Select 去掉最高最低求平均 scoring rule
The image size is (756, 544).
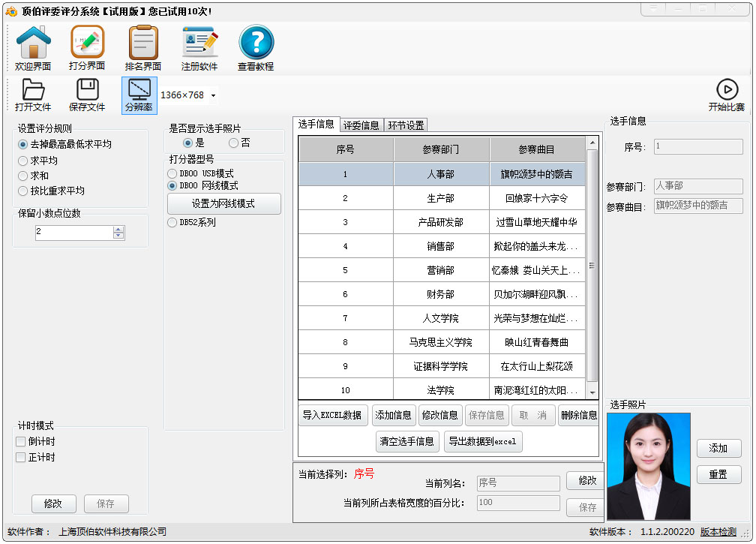coord(64,144)
